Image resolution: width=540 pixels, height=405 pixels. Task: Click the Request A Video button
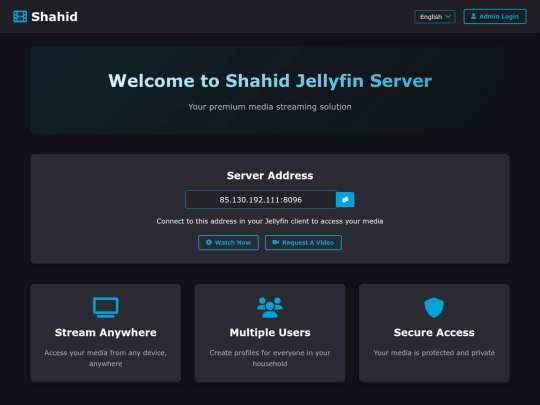click(x=303, y=242)
